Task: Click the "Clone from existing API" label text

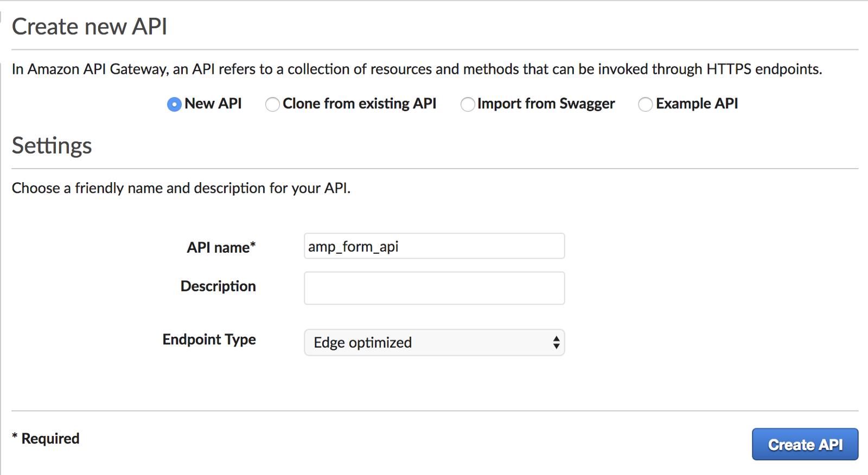Action: click(360, 104)
